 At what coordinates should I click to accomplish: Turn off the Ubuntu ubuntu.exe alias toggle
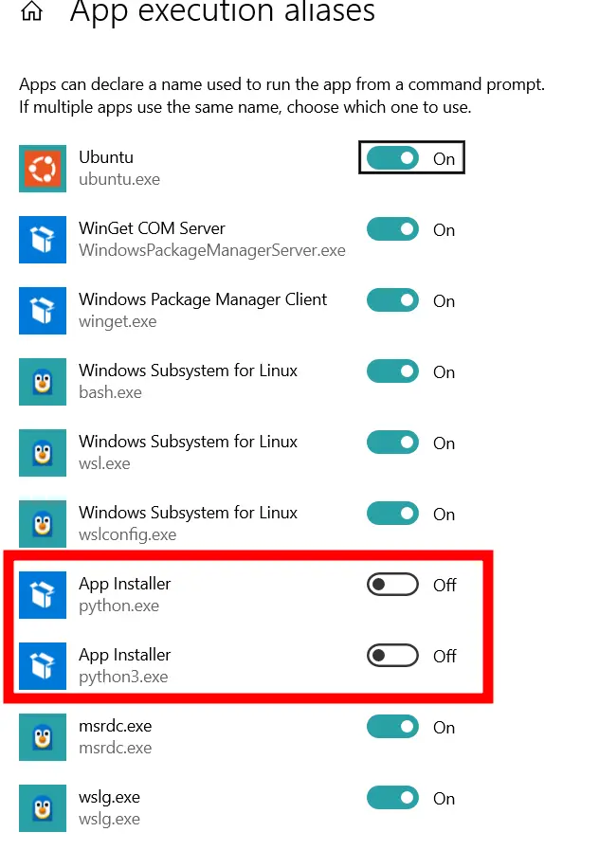392,158
